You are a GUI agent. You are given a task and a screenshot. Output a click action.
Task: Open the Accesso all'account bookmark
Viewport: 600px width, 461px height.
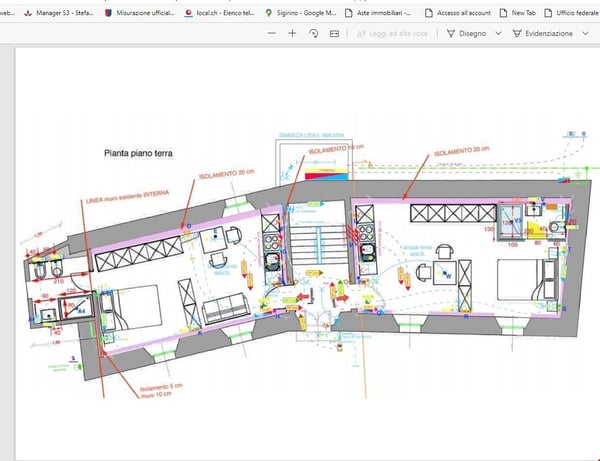[460, 13]
